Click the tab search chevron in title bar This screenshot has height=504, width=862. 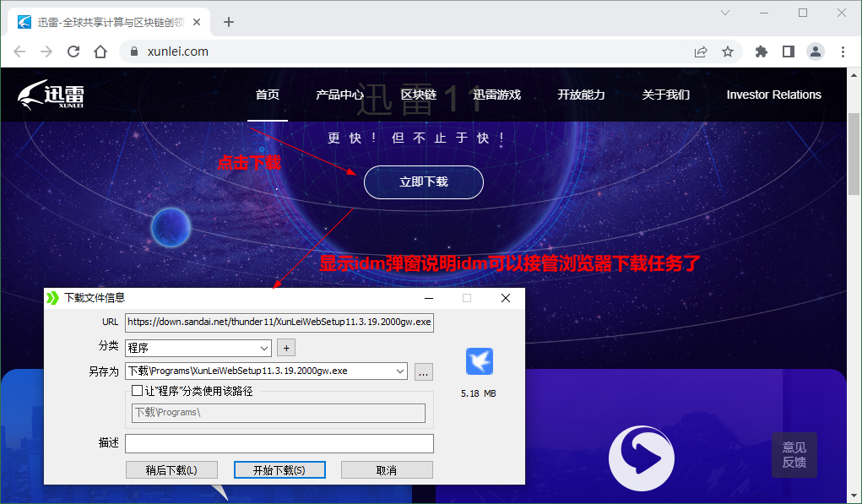tap(725, 13)
